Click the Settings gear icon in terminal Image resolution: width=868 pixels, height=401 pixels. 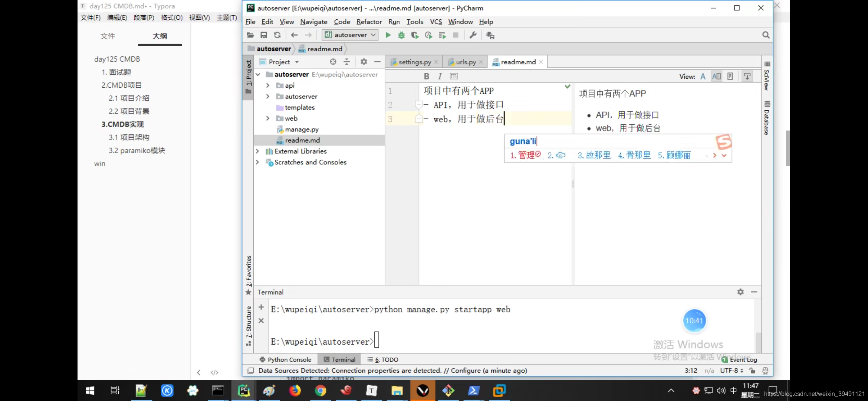point(741,292)
